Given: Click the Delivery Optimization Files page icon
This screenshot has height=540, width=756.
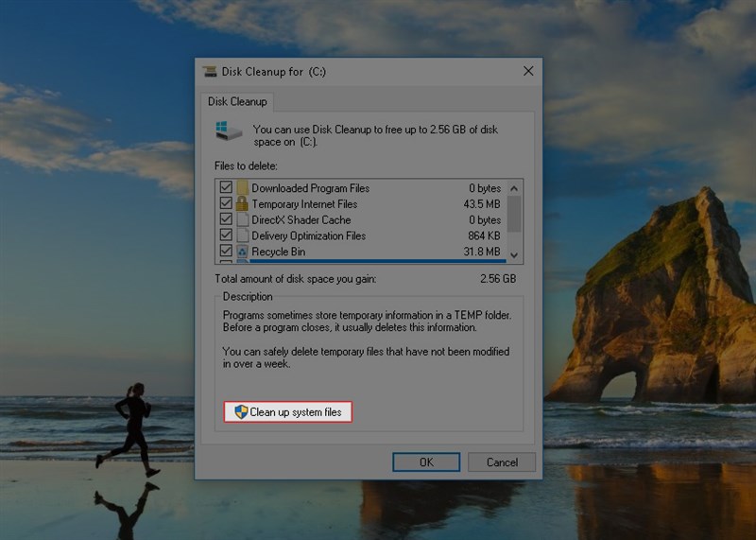Looking at the screenshot, I should click(x=242, y=235).
